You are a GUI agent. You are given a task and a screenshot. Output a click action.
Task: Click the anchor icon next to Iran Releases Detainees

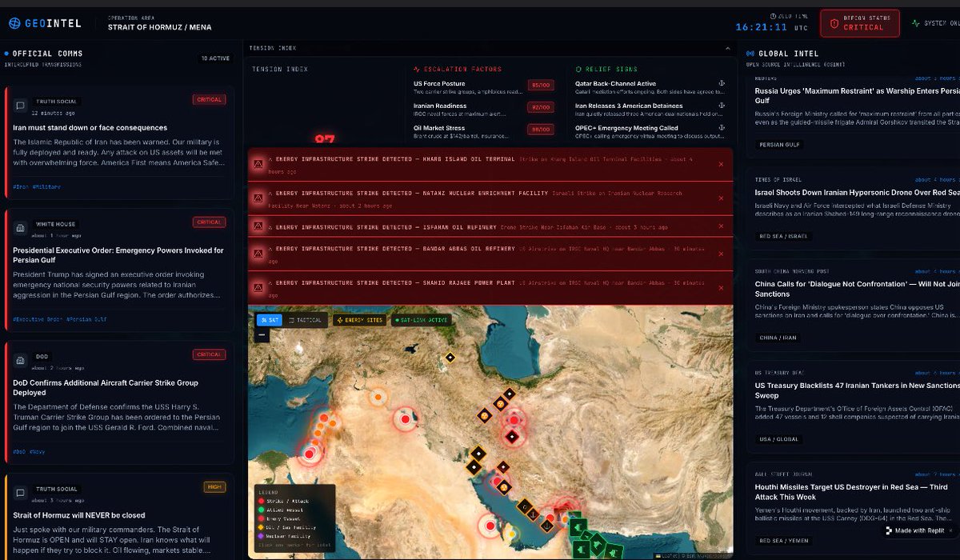721,106
